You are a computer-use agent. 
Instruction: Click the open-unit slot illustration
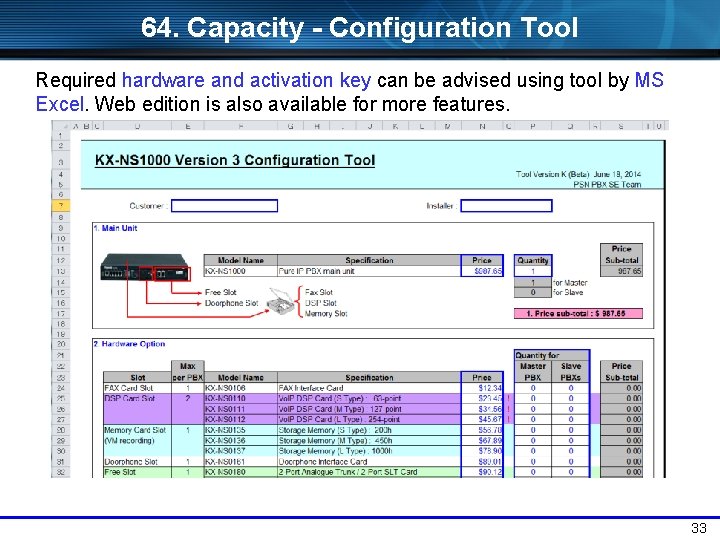[x=281, y=302]
